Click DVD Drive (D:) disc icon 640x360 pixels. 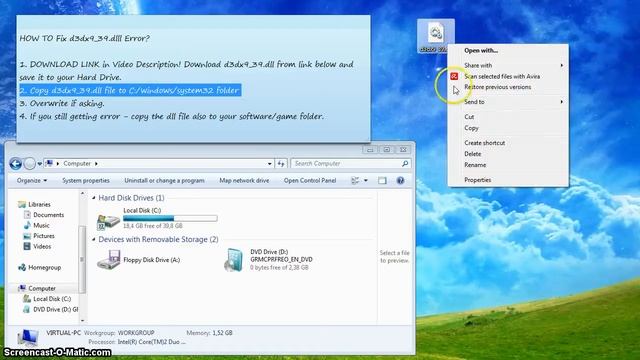[233, 260]
